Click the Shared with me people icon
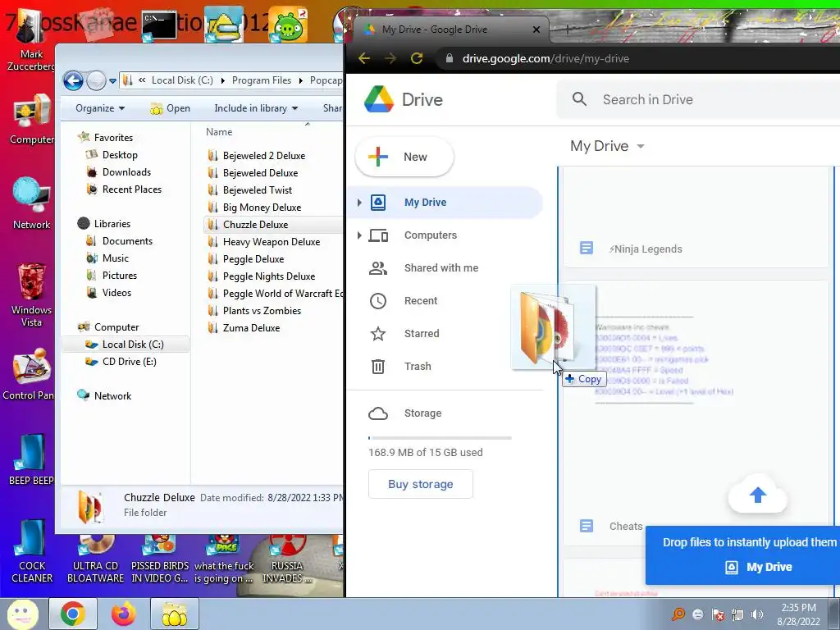Screen dimensions: 840x630 click(x=378, y=268)
